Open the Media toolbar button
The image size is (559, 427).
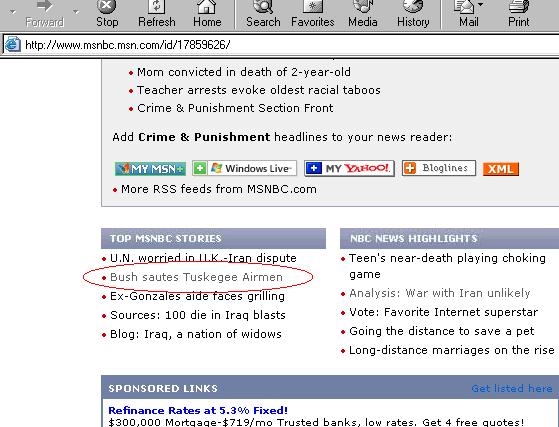coord(363,14)
